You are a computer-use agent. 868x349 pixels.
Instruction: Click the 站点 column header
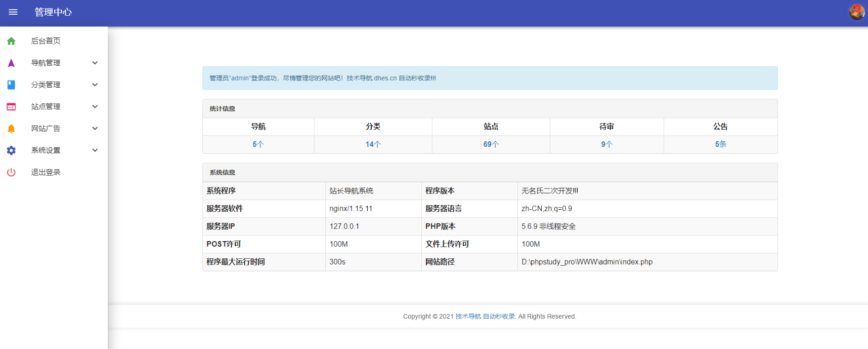tap(491, 127)
